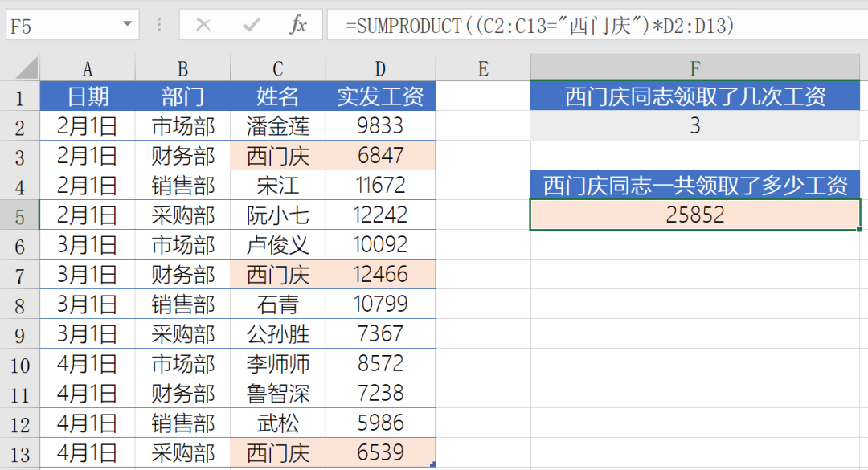The height and width of the screenshot is (470, 868).
Task: Click cell C3 containing 西门庆
Action: tap(276, 155)
